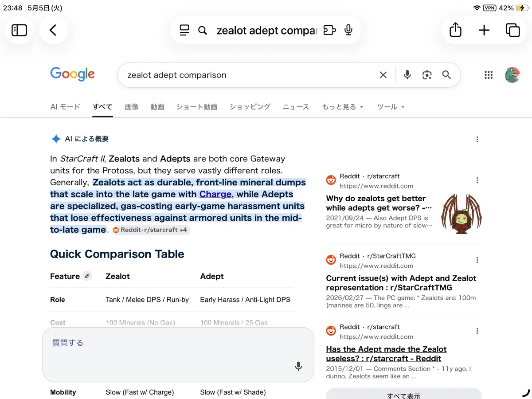The image size is (532, 399).
Task: Switch to the AI モード tab
Action: pyautogui.click(x=65, y=107)
